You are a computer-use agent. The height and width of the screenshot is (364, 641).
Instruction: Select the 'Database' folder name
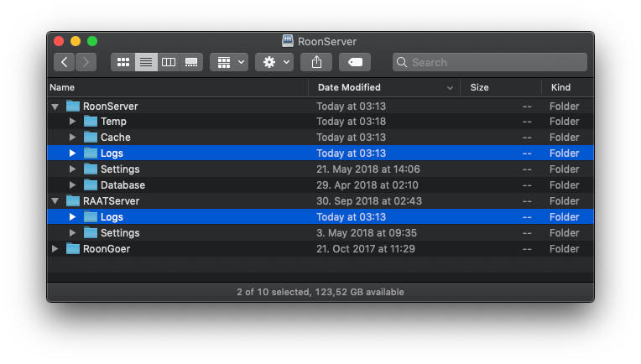[x=123, y=185]
